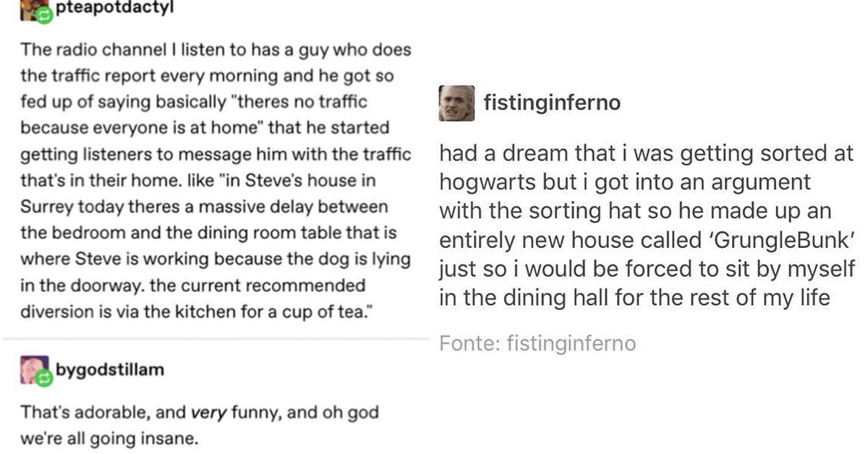Click the green reblog badge on pteapotdactyl's avatar

43,17
